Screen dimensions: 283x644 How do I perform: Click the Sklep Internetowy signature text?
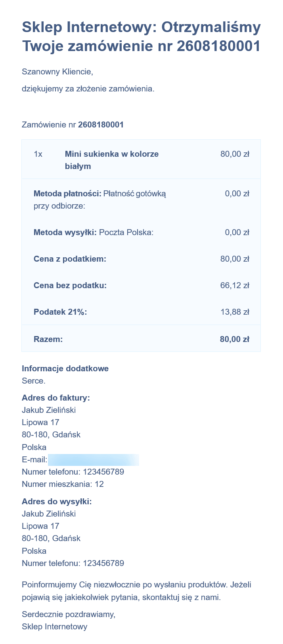(55, 627)
